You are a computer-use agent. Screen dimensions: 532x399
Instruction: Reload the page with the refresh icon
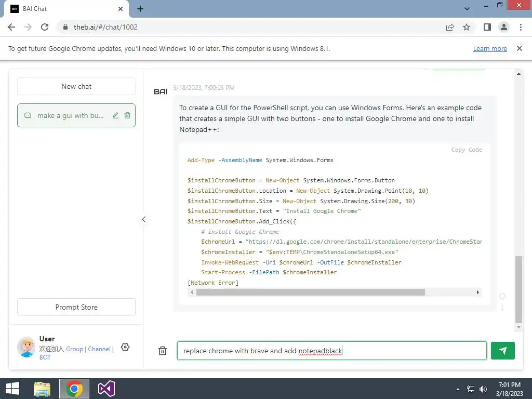point(45,27)
